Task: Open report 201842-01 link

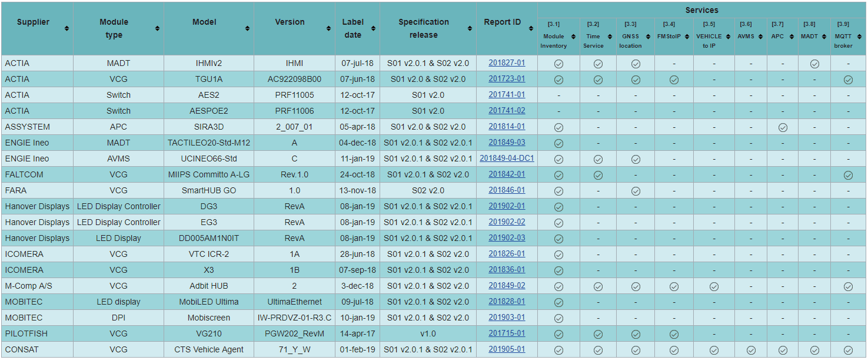Action: click(x=507, y=174)
